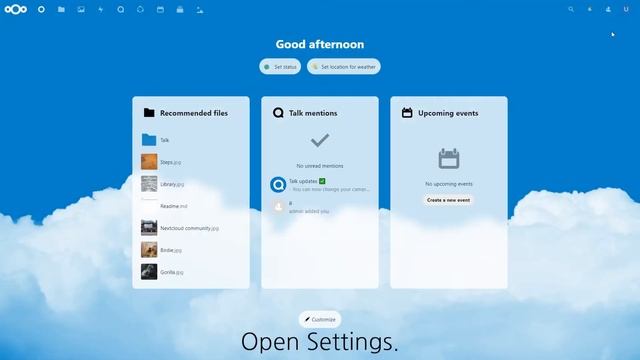The image size is (640, 360).
Task: Click the Nextcloud community.jpg thumbnail
Action: coord(149,228)
